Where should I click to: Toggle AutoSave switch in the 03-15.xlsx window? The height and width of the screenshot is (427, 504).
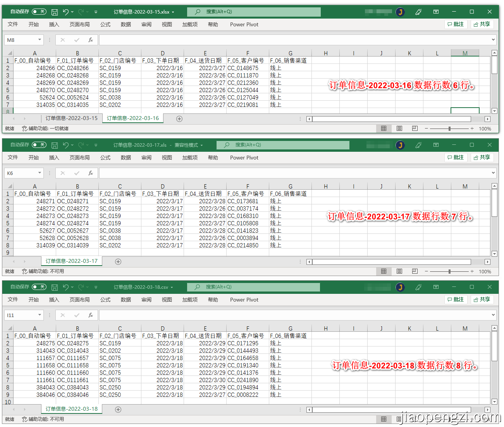point(39,12)
